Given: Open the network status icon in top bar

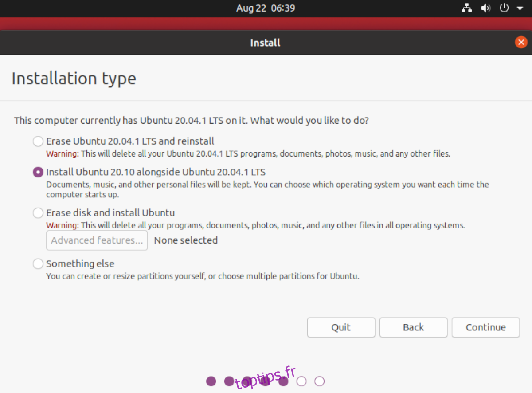Looking at the screenshot, I should point(466,8).
